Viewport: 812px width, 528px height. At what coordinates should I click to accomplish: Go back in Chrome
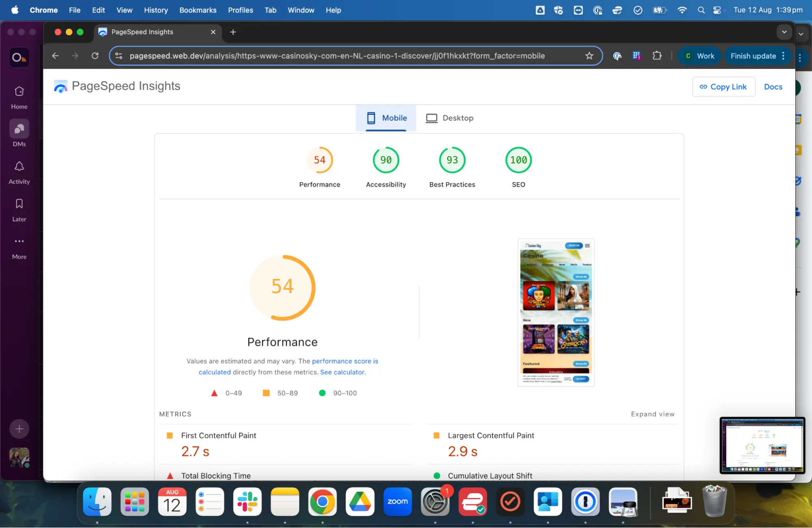(x=56, y=56)
